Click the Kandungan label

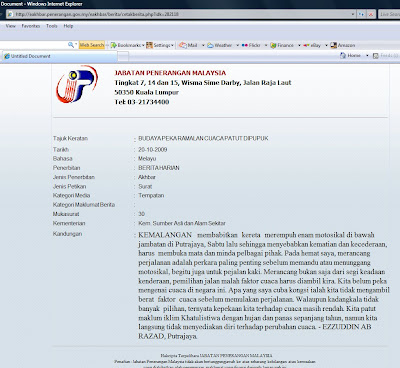(67, 234)
